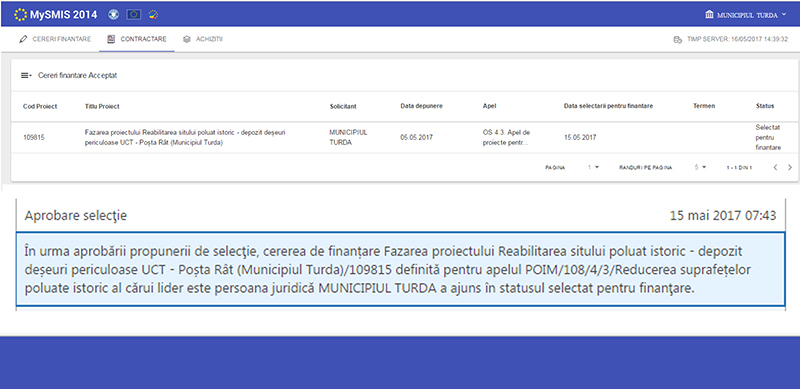Click the Status column header

pos(765,106)
